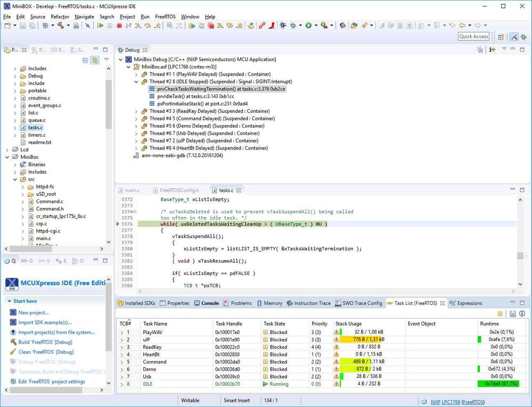Click the hammer Build icon in toolbar
Image resolution: width=532 pixels, height=407 pixels.
pos(61,26)
